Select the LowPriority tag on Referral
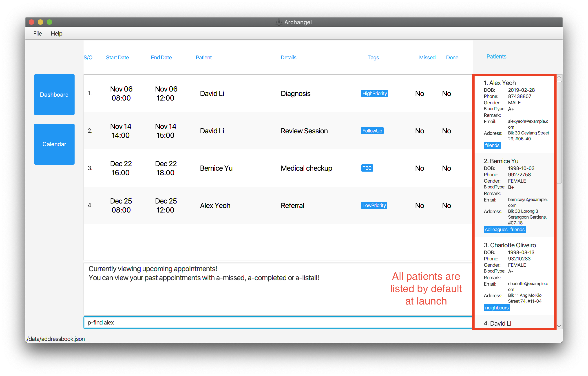Image resolution: width=588 pixels, height=376 pixels. (374, 205)
